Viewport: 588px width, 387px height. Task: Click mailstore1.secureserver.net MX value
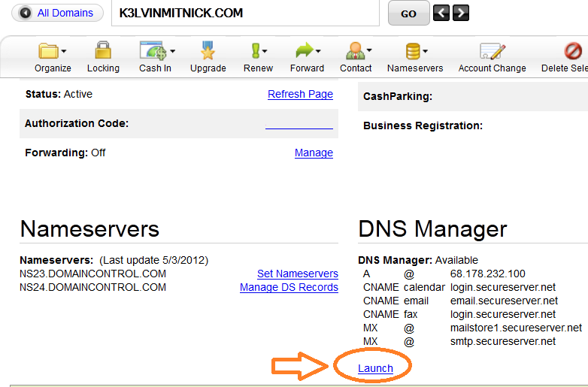[x=516, y=328]
